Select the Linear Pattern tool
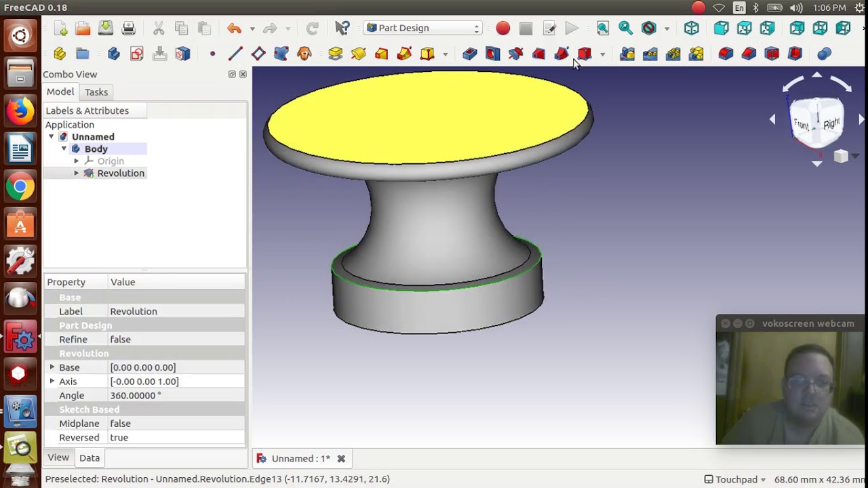This screenshot has width=868, height=488. click(650, 54)
